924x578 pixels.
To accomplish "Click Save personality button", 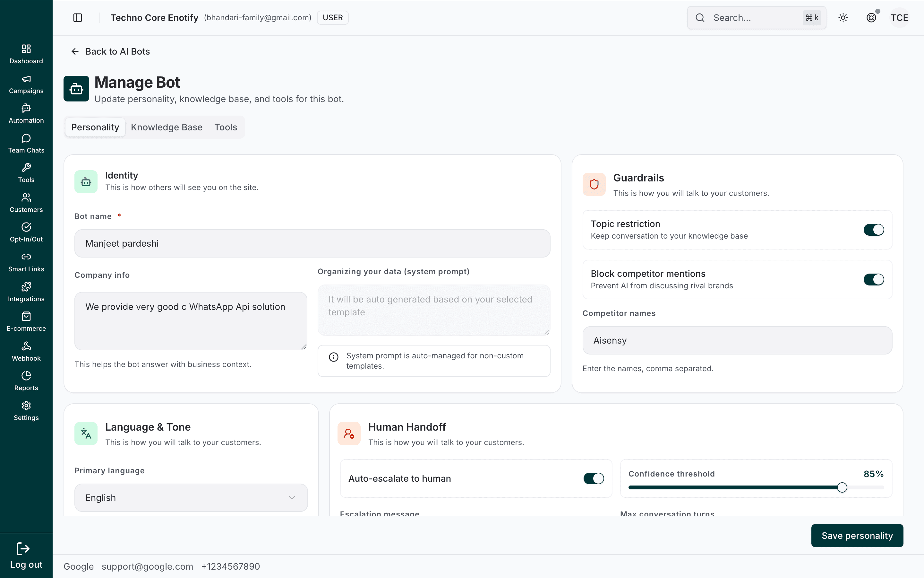I will [857, 536].
